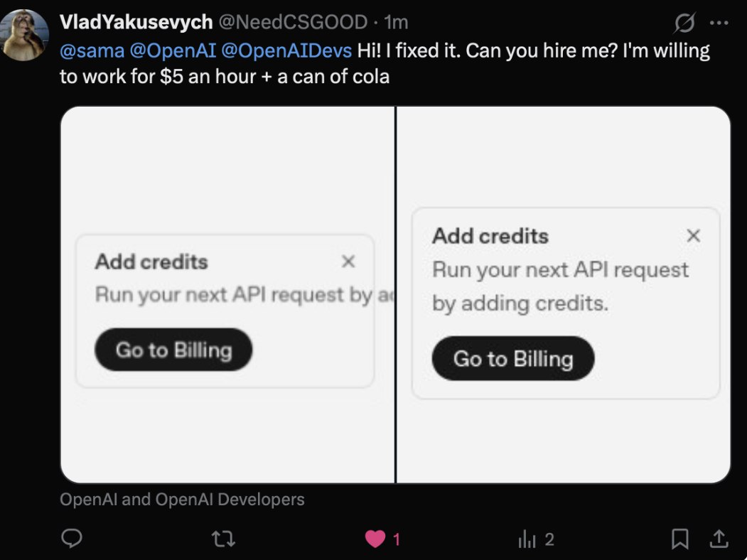Open VladYakusevych profile avatar
The height and width of the screenshot is (560, 747).
coord(24,36)
